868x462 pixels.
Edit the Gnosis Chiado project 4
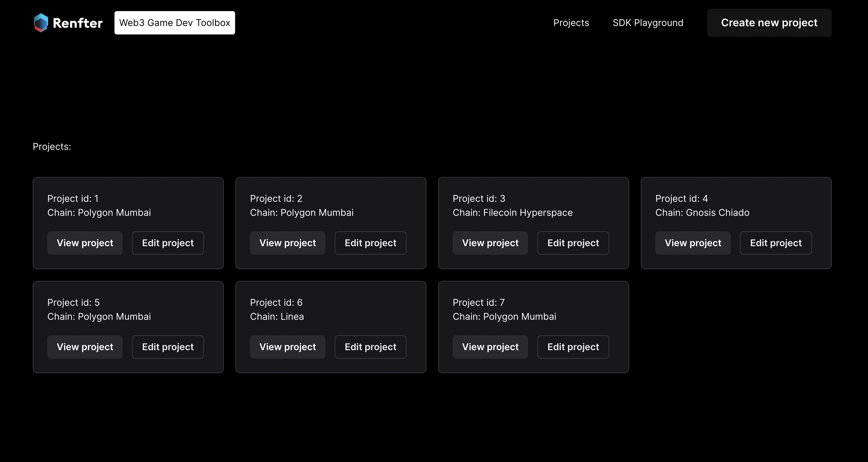776,243
